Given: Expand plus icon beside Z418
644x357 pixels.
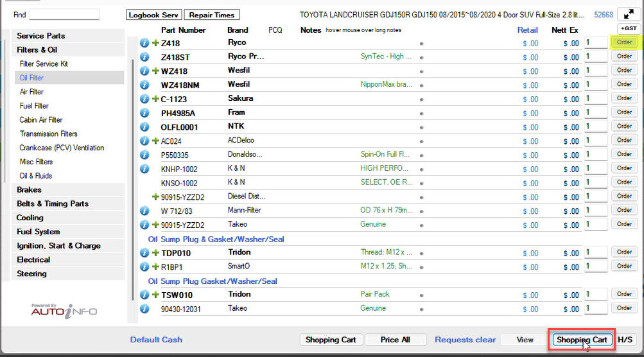Looking at the screenshot, I should [155, 43].
